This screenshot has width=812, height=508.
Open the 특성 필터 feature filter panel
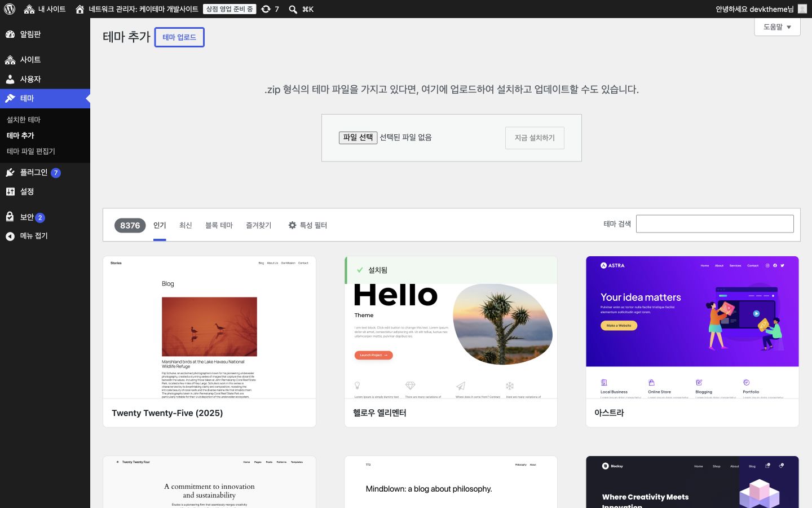pyautogui.click(x=308, y=225)
